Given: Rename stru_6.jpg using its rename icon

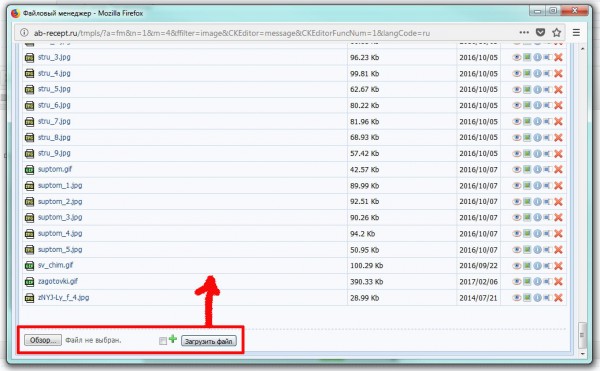Looking at the screenshot, I should click(548, 105).
